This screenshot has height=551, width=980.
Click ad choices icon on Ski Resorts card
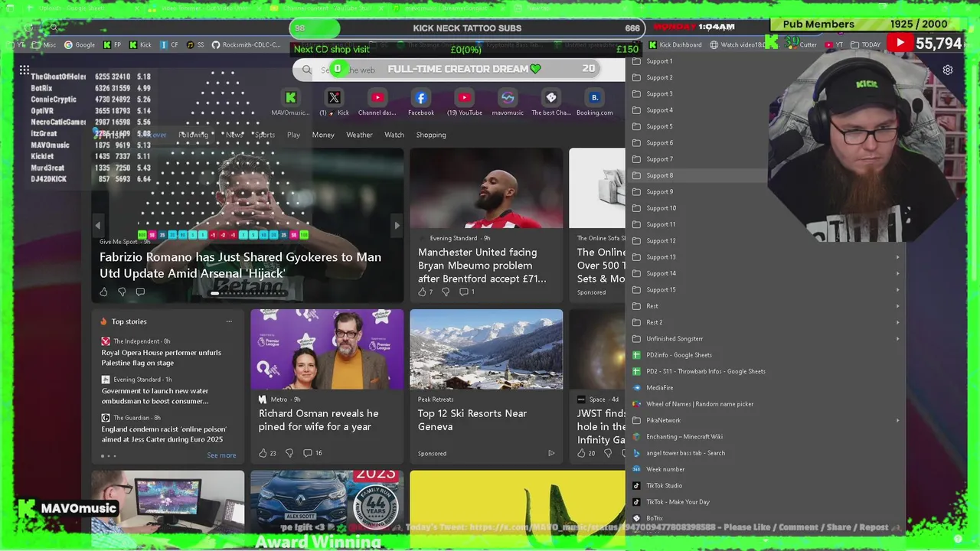[551, 453]
